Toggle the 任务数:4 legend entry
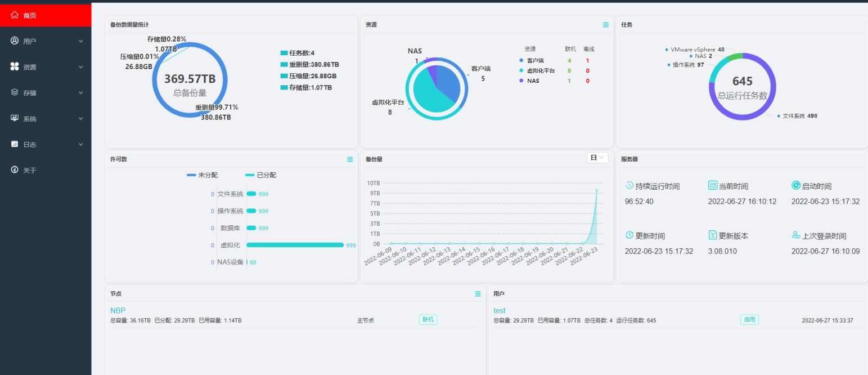 point(297,53)
